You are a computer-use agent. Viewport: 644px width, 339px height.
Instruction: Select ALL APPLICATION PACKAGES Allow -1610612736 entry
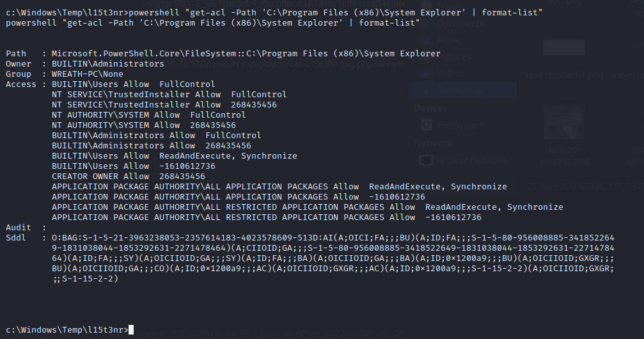pyautogui.click(x=239, y=198)
